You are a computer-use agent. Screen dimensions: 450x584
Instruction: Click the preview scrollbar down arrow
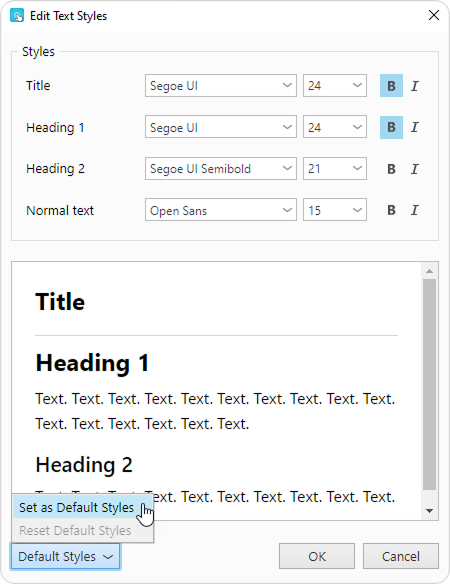(x=430, y=511)
